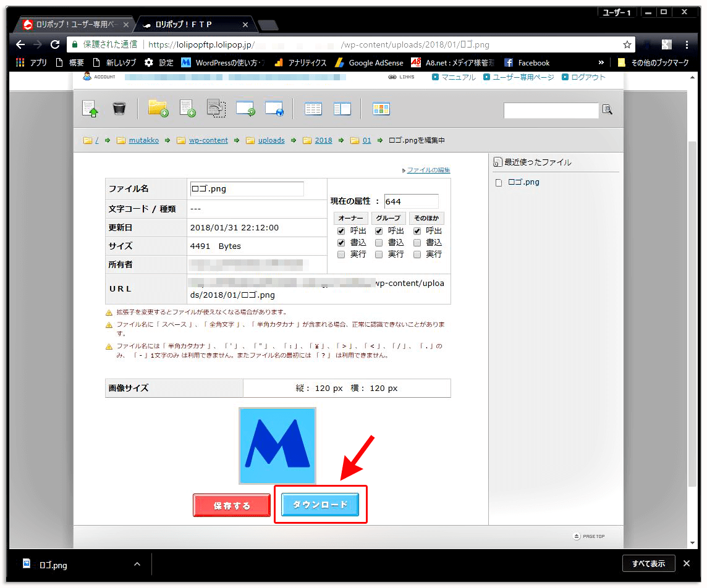Enable the そのほか 実行 permission checkbox
The image size is (707, 588).
click(418, 254)
